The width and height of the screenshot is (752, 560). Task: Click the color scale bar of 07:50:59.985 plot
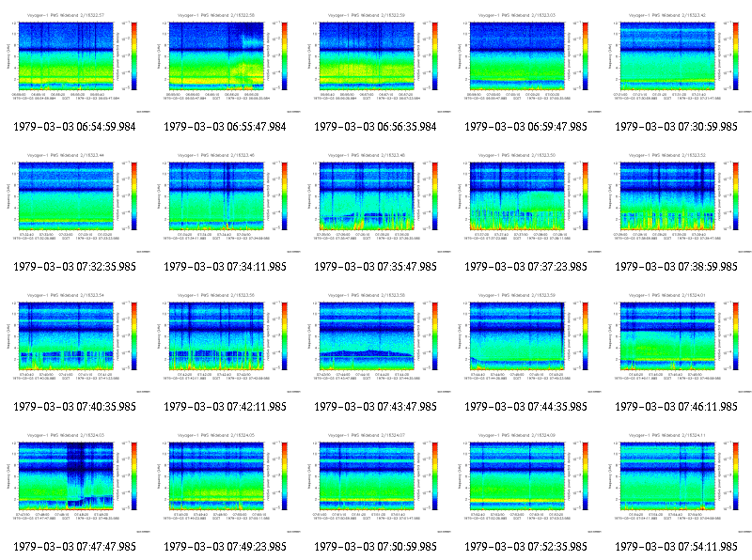(x=434, y=476)
